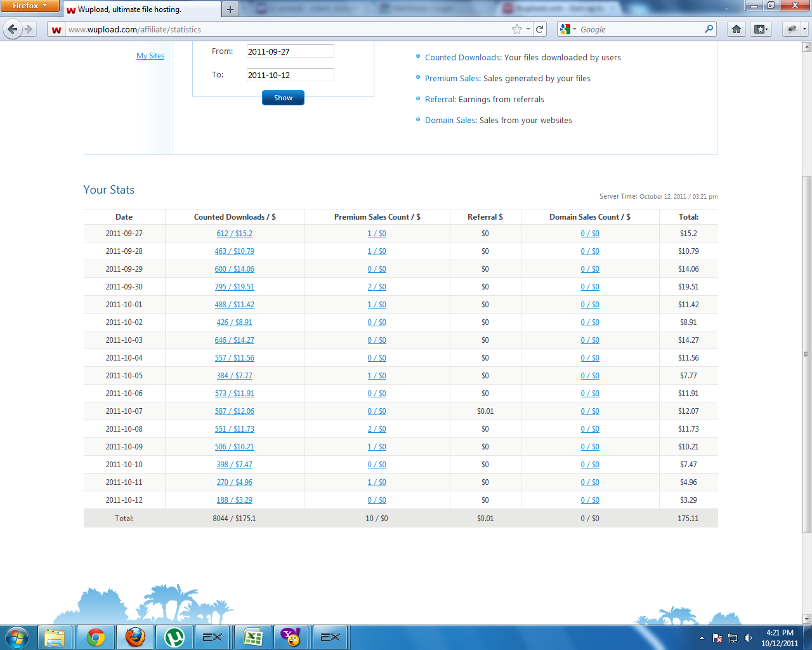The width and height of the screenshot is (812, 650).
Task: Open the Bookmarks toolbar button
Action: [761, 29]
